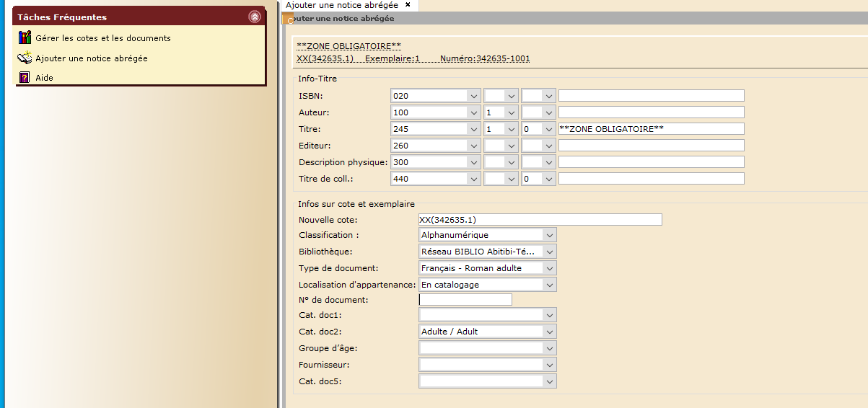Open the Bibliothèque dropdown
This screenshot has width=868, height=408.
549,252
